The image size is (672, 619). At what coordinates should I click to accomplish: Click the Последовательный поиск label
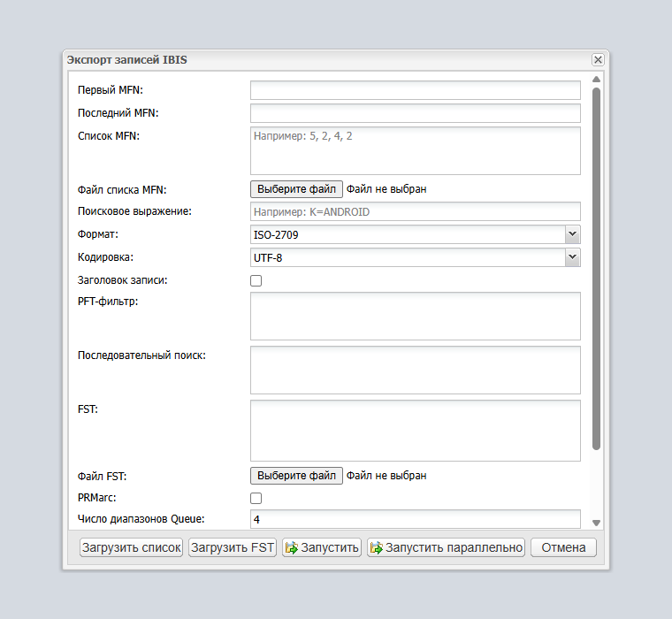click(141, 355)
